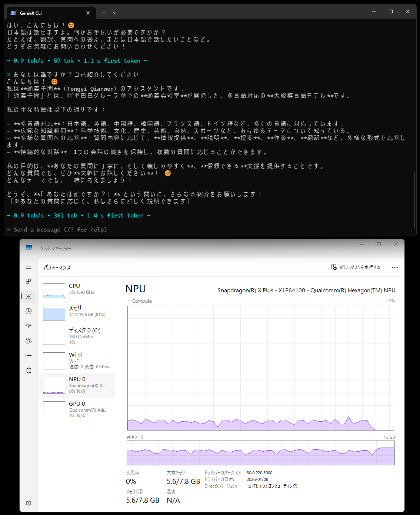420x515 pixels.
Task: Select the ディスク 0 (C:) entry
Action: [x=77, y=336]
